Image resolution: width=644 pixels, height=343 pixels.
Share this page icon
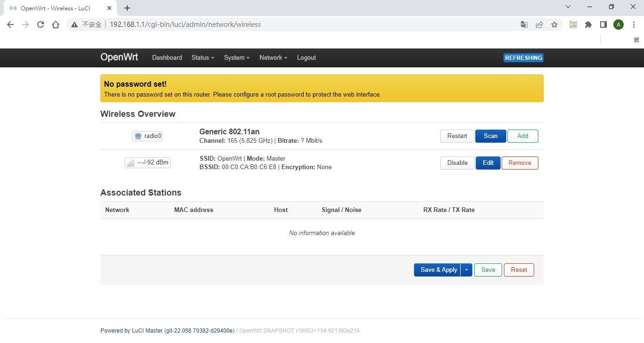click(x=539, y=24)
